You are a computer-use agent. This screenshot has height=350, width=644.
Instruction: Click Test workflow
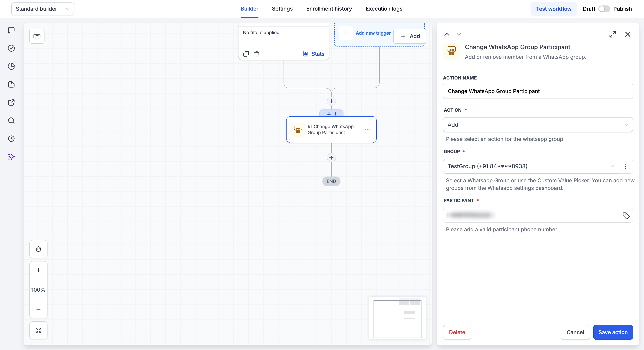click(554, 9)
